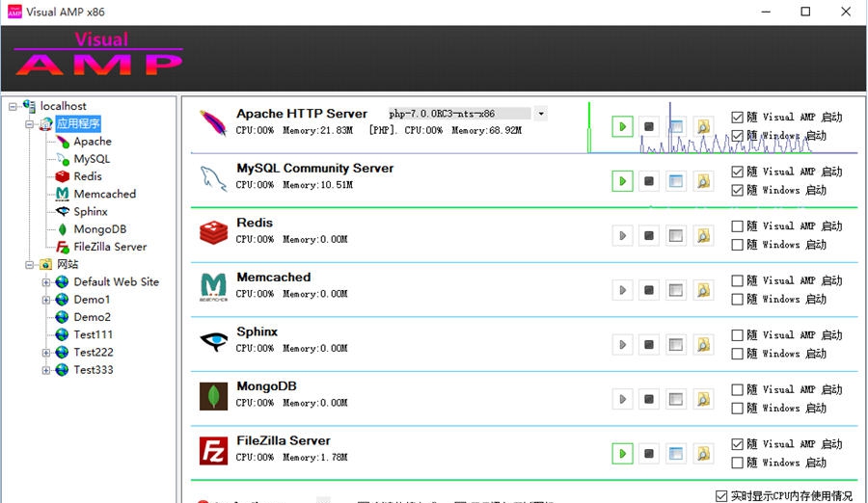The width and height of the screenshot is (868, 503).
Task: Uncheck Apache's '随 Visual AMP 启动' checkbox
Action: pyautogui.click(x=737, y=118)
